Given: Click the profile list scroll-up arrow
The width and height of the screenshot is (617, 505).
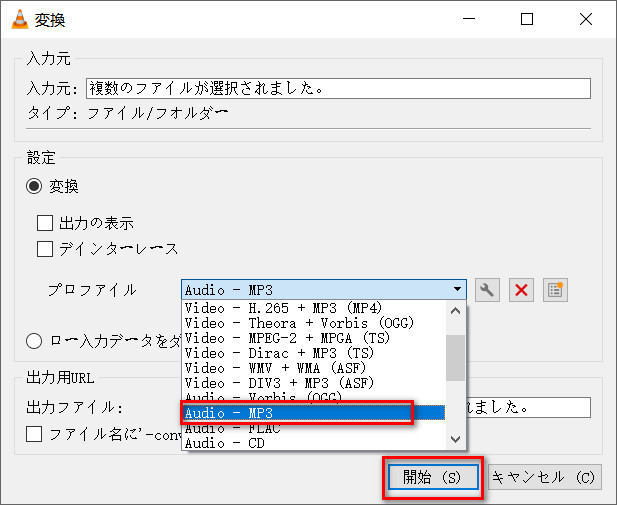Looking at the screenshot, I should (455, 311).
